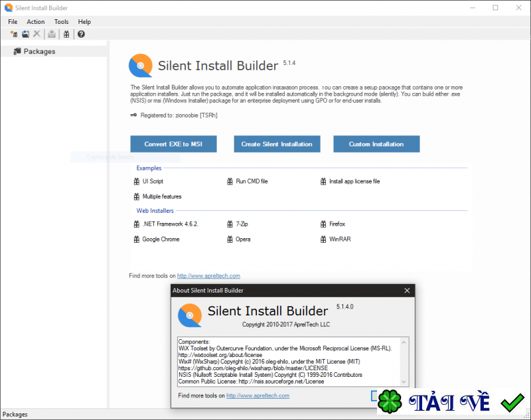Open the 7-Zip web installer
The image size is (531, 420).
238,224
